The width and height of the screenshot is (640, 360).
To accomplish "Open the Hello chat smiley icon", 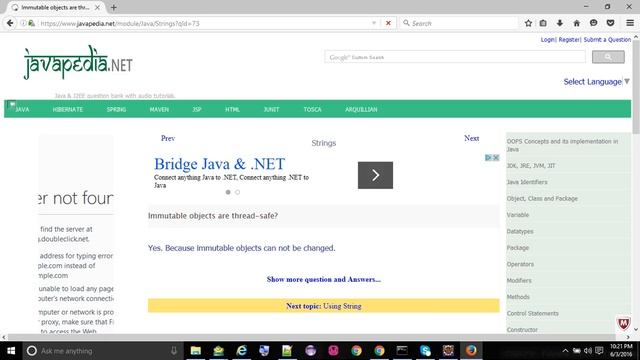I will tap(593, 23).
